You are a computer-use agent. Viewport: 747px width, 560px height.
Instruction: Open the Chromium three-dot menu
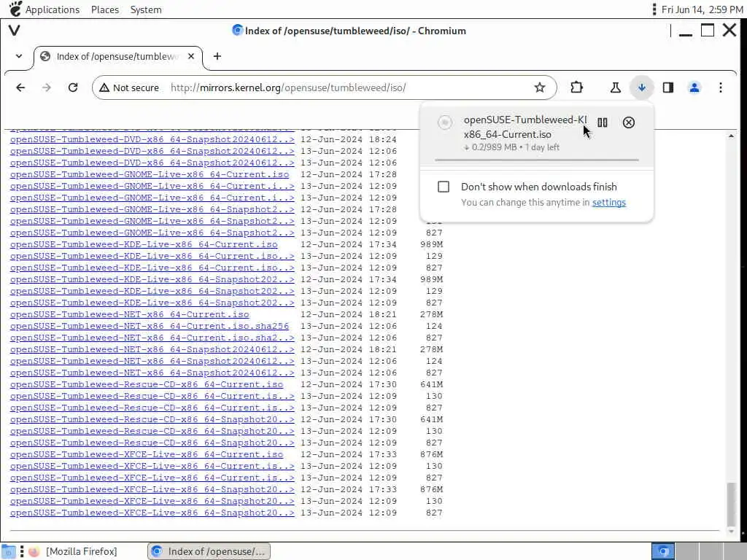(720, 87)
